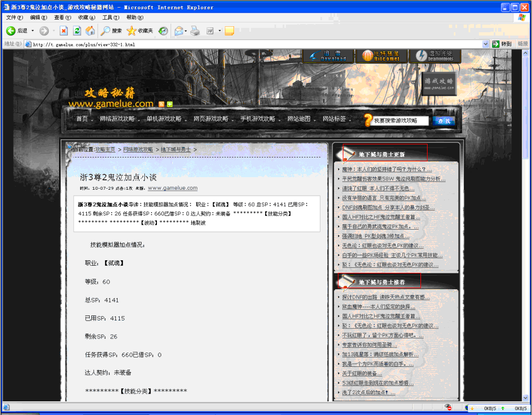
Task: Click the IE Forward arrow button
Action: (44, 31)
